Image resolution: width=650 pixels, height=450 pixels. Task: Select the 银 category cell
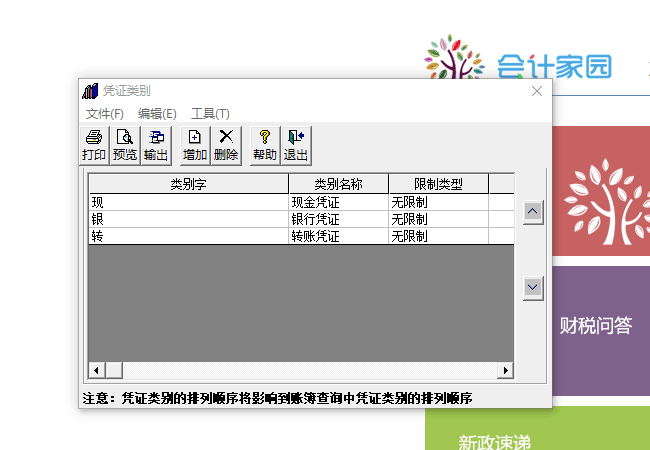click(189, 219)
